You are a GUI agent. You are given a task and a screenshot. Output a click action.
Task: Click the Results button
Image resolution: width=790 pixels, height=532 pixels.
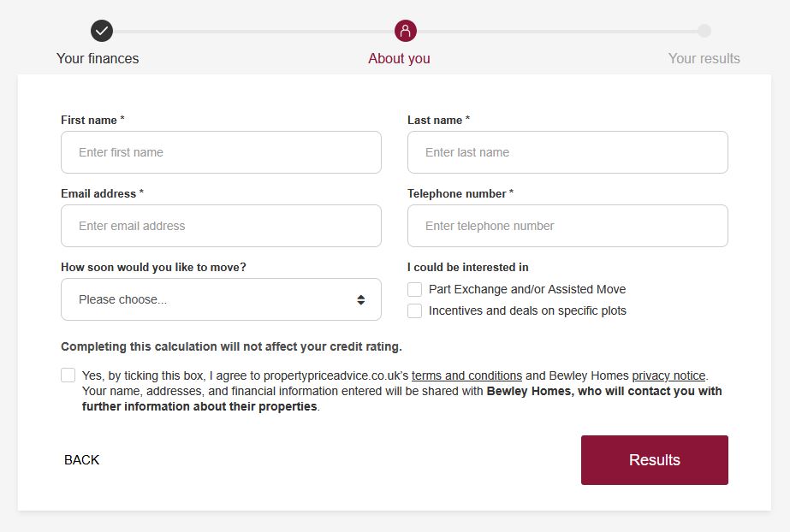[655, 460]
